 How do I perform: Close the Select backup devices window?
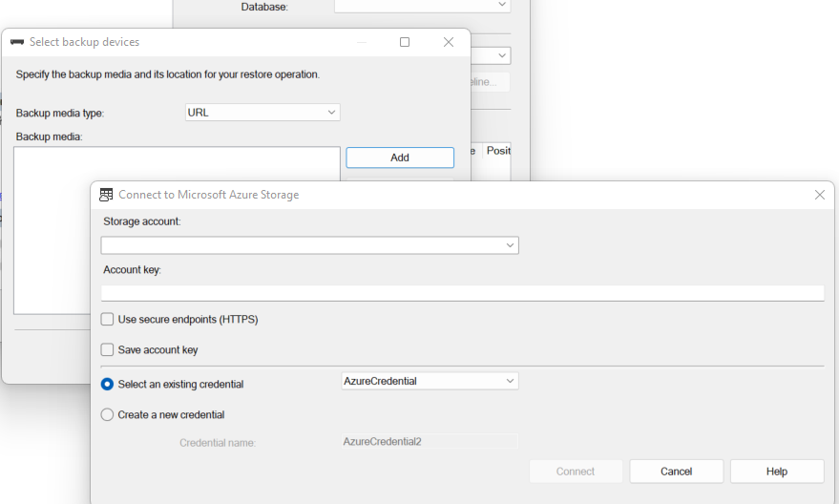[x=449, y=42]
